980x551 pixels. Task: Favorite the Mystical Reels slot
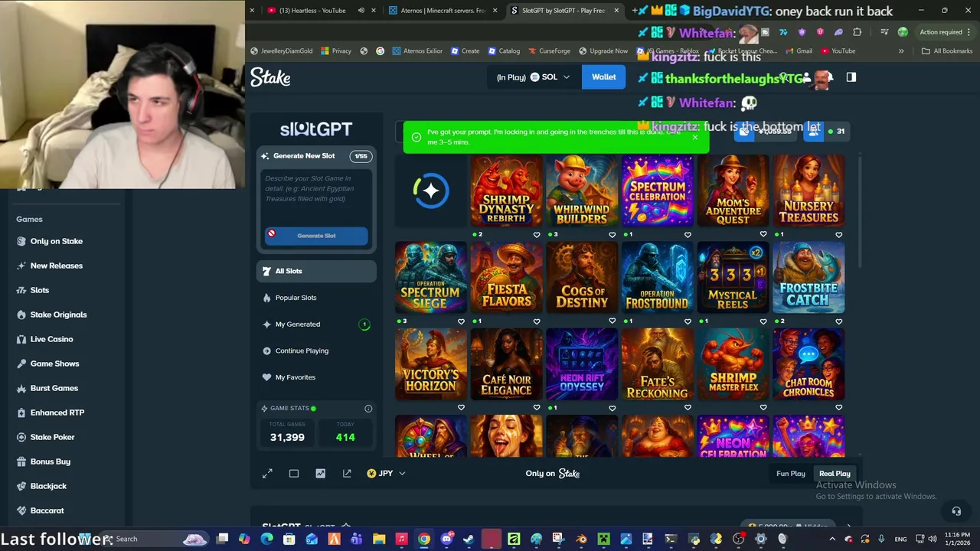(x=763, y=321)
